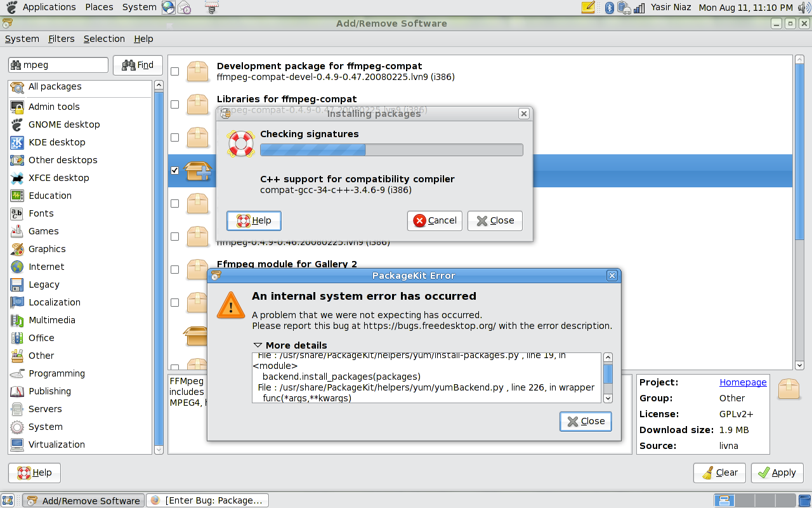Open the Selection menu
812x508 pixels.
[x=104, y=39]
